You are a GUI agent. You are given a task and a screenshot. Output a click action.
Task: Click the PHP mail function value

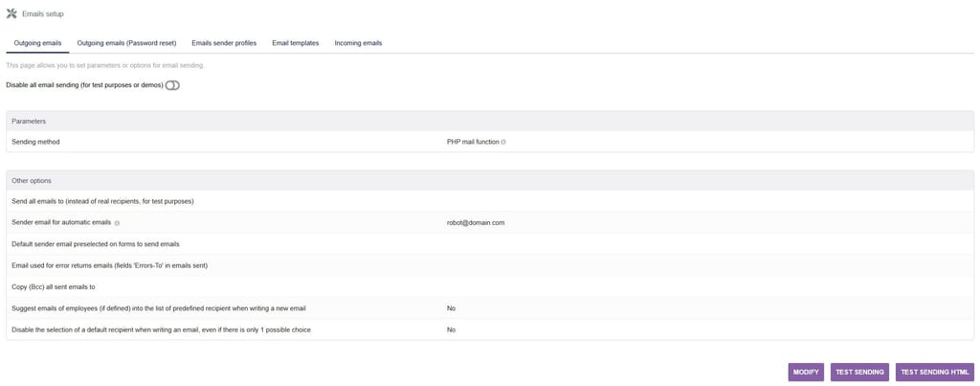tap(473, 142)
